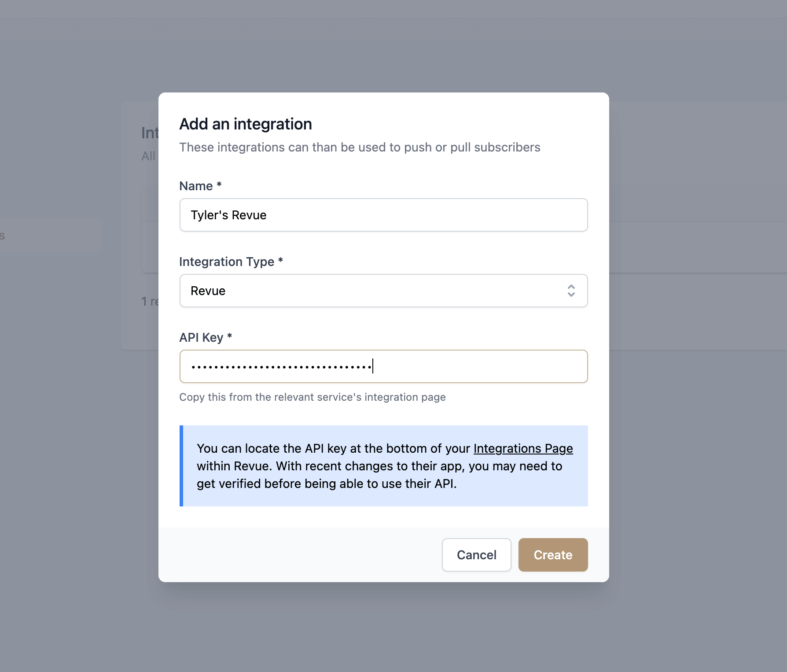Screen dimensions: 787x672
Task: Click the dimmed sidebar item on the left
Action: [51, 235]
